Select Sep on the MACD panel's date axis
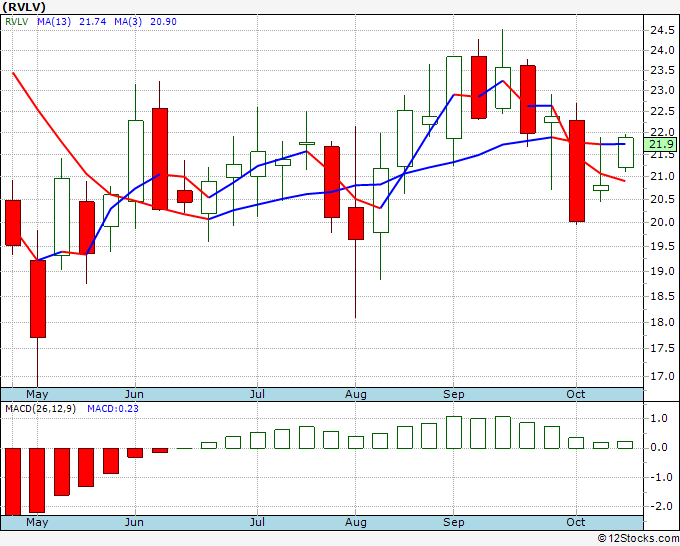Viewport: 680px width, 546px height. click(454, 522)
